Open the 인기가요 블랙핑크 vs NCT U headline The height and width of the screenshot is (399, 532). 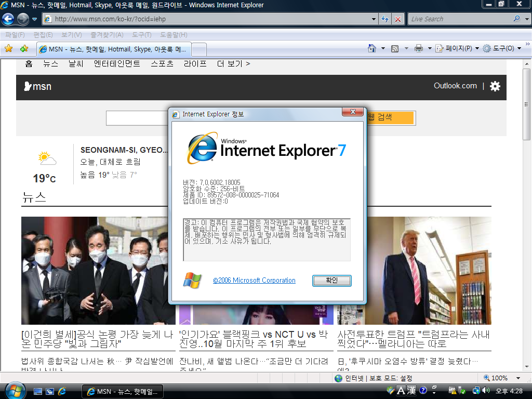click(x=254, y=339)
